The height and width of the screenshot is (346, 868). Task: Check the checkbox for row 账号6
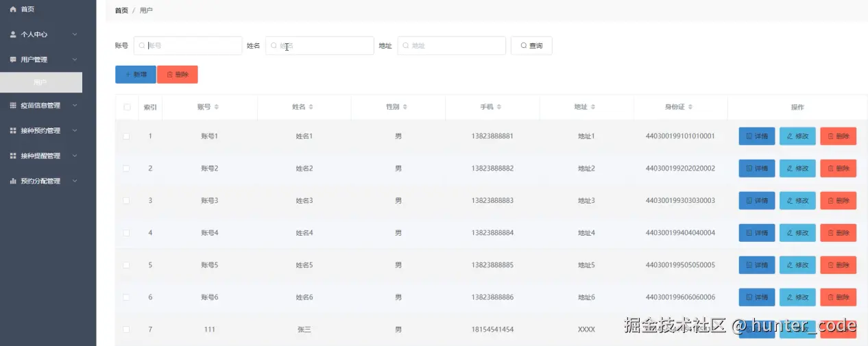(x=126, y=297)
